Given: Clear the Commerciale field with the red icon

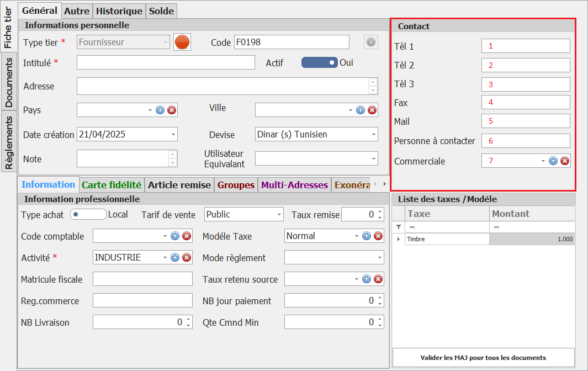Looking at the screenshot, I should pyautogui.click(x=565, y=161).
